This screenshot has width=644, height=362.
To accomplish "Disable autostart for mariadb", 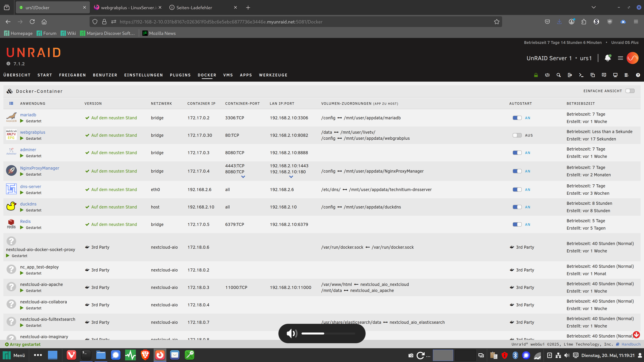I will (517, 118).
